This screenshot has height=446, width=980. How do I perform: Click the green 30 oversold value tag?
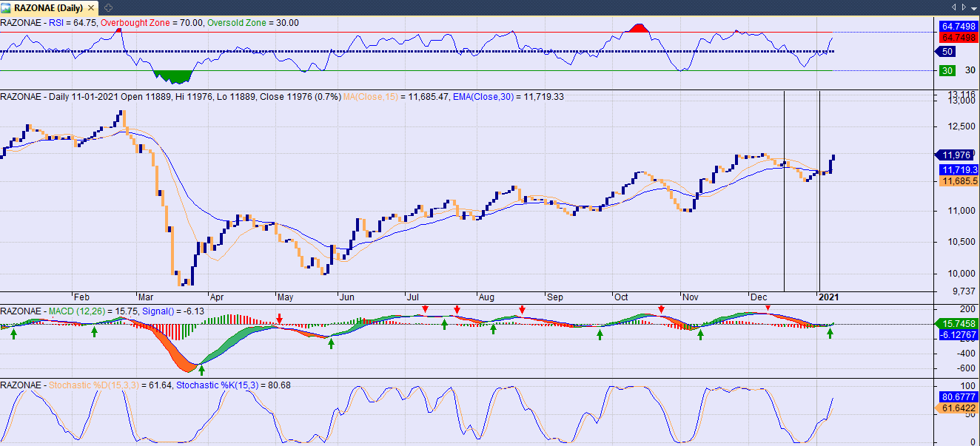coord(947,70)
